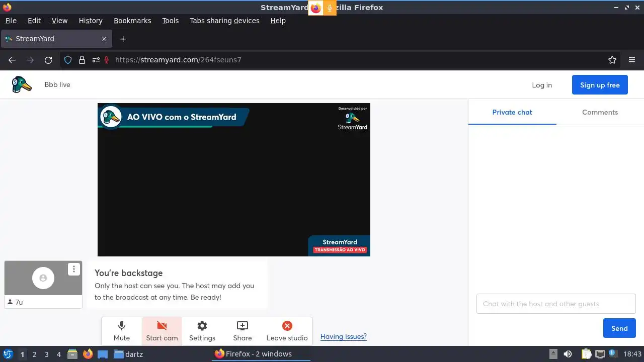
Task: Click the Log in link
Action: pos(542,85)
